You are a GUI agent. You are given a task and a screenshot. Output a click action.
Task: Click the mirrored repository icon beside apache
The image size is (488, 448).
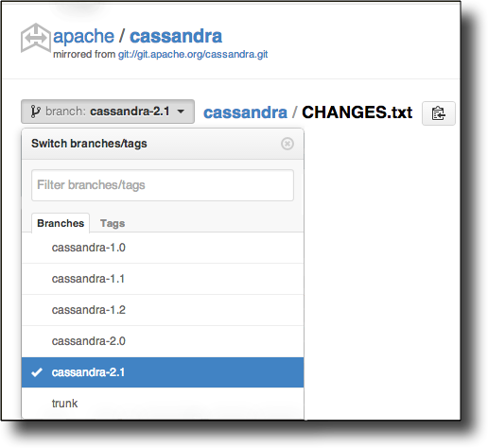(x=36, y=38)
